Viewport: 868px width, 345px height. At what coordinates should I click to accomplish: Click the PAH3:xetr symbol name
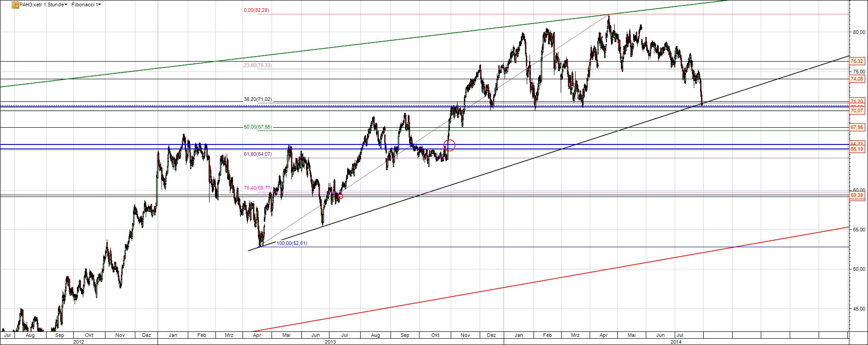(30, 5)
